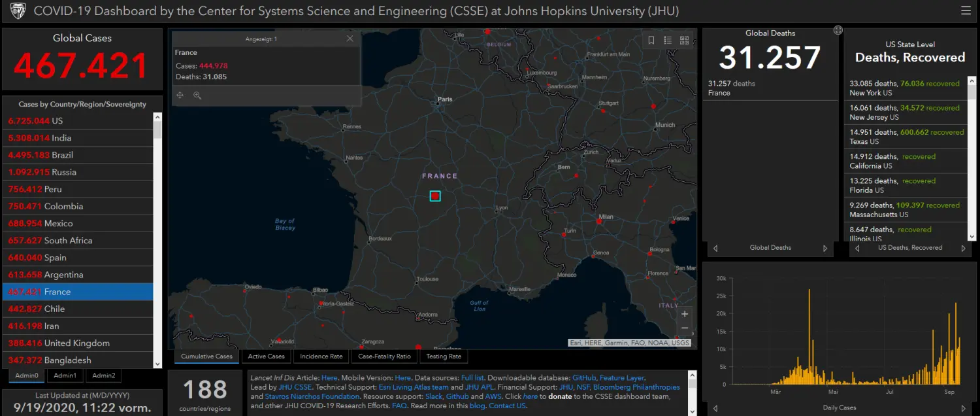Select Russia in the country list
Screen dimensions: 980x416
click(x=78, y=172)
